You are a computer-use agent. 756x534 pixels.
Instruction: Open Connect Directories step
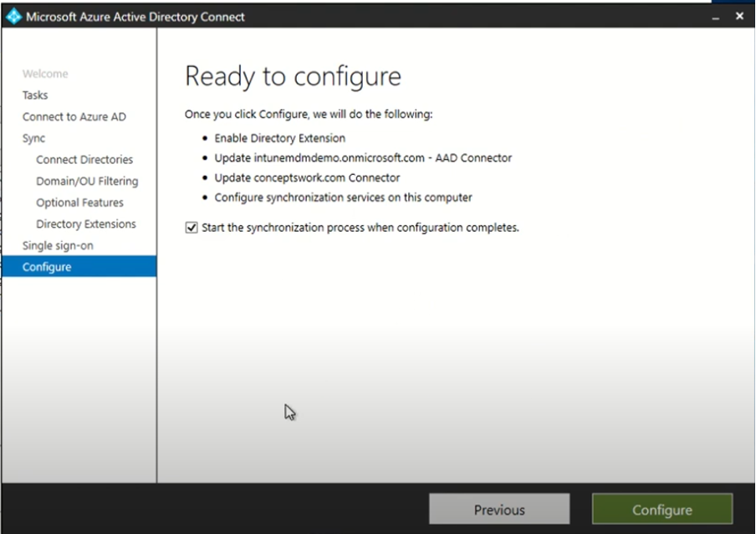click(84, 159)
